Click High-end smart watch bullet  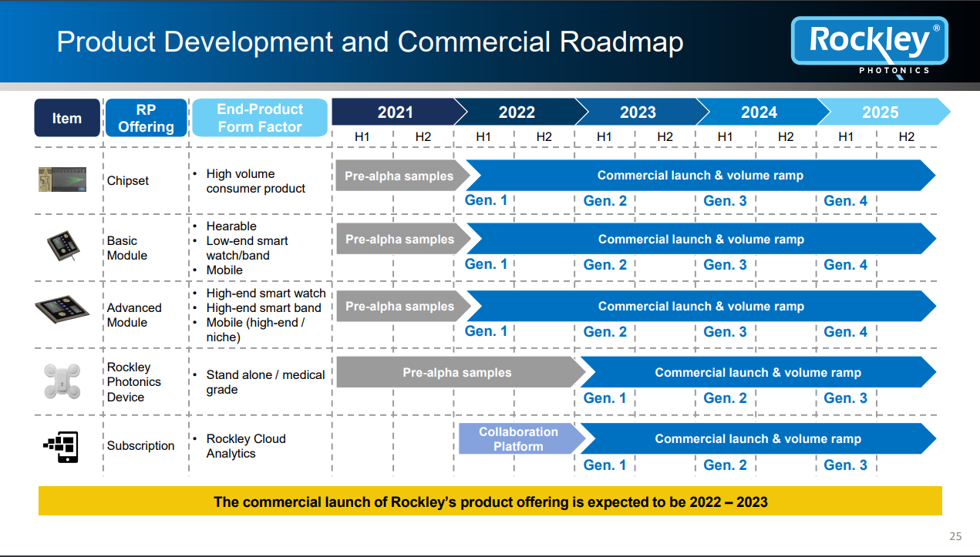266,293
